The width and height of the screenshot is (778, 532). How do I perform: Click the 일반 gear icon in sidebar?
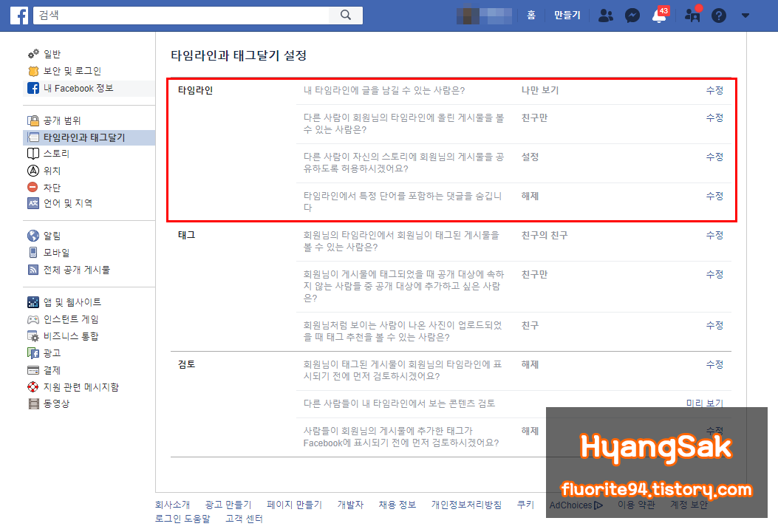(x=33, y=54)
